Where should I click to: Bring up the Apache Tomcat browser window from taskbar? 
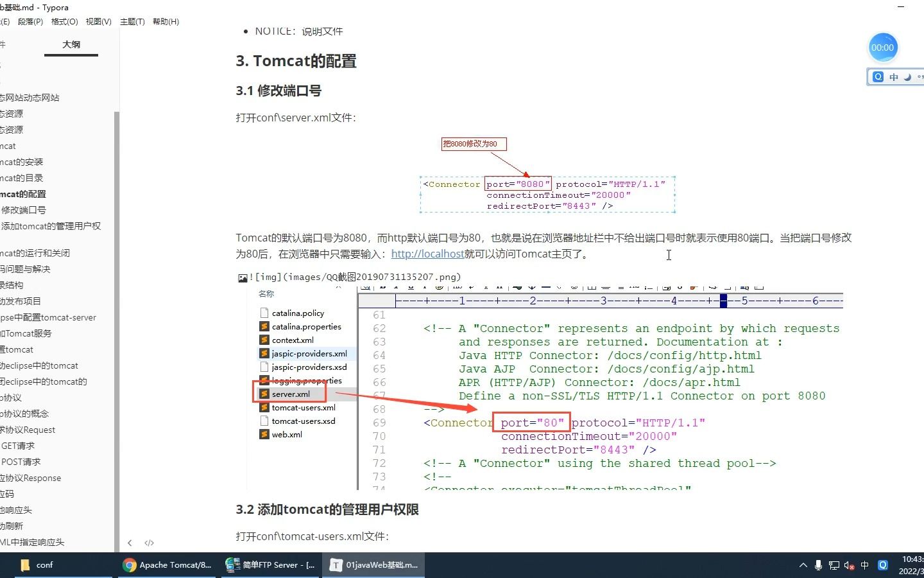[167, 565]
